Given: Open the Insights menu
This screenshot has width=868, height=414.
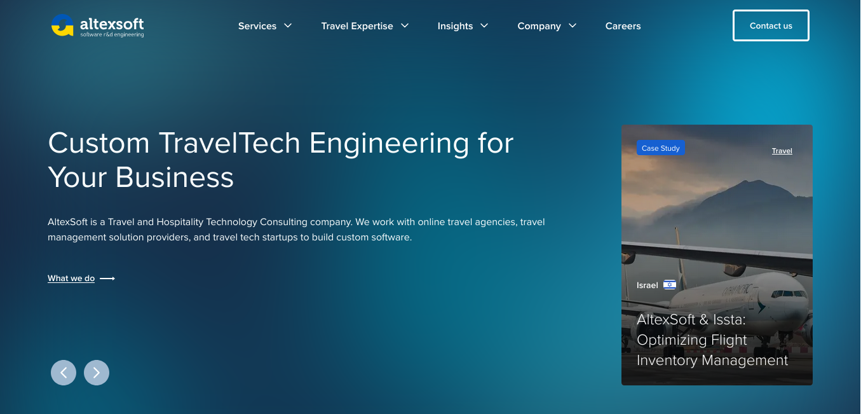Looking at the screenshot, I should (455, 26).
